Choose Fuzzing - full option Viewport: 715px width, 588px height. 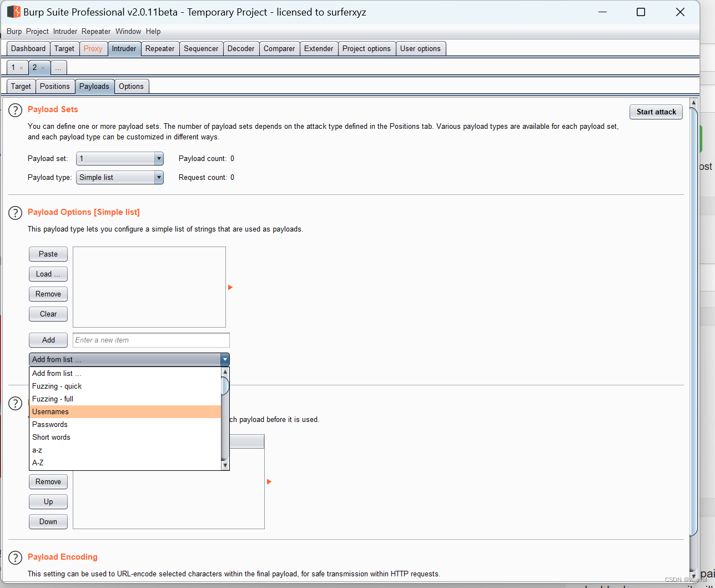click(x=125, y=399)
